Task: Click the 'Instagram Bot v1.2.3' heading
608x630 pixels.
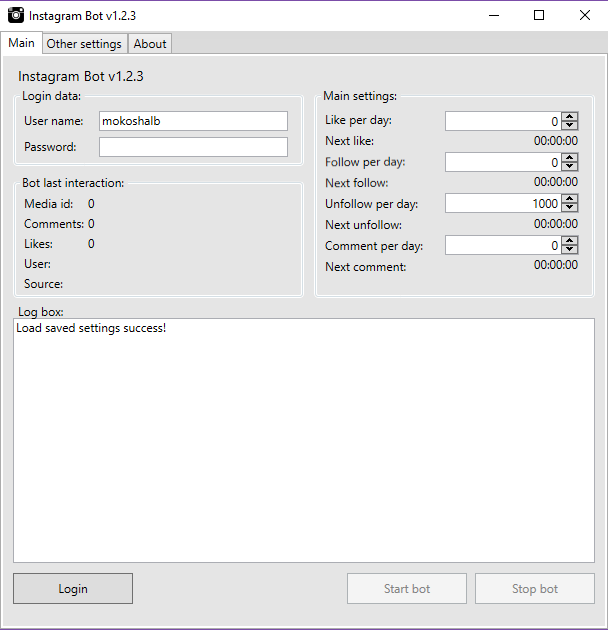Action: tap(81, 76)
